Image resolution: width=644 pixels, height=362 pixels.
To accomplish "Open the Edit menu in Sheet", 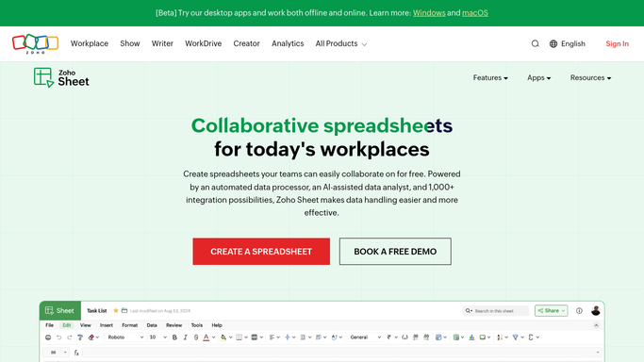I will (x=67, y=325).
